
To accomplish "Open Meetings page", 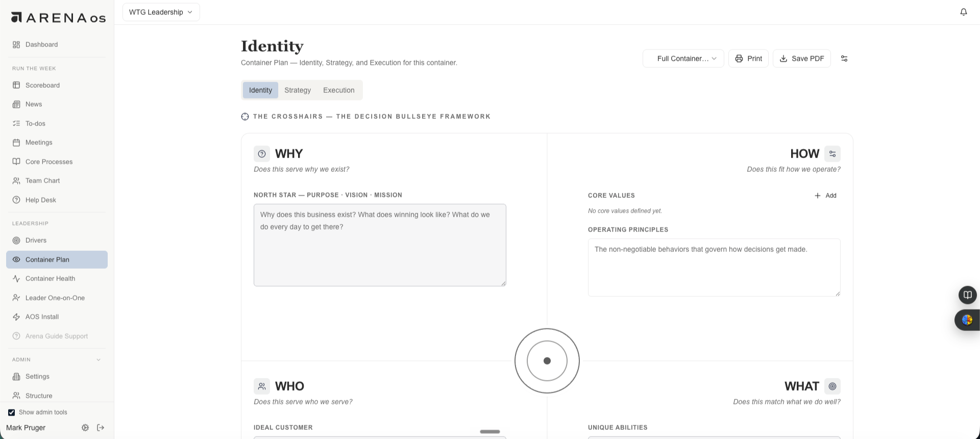I will [x=57, y=142].
